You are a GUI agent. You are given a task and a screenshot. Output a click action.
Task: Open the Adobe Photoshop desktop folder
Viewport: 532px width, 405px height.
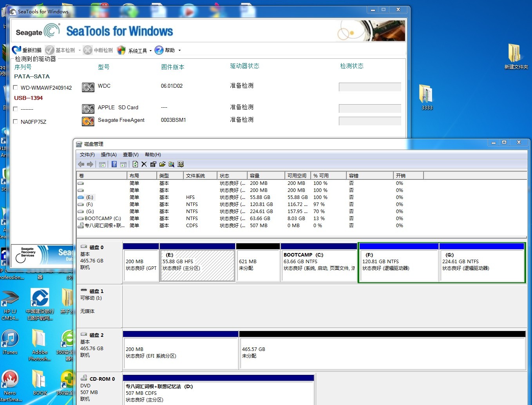point(39,345)
